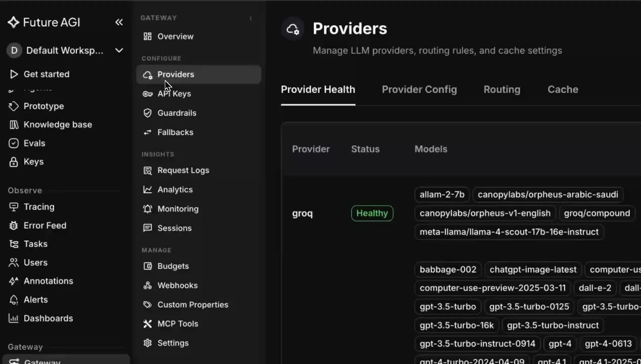Click the API Keys key icon
641x364 pixels.
click(148, 94)
